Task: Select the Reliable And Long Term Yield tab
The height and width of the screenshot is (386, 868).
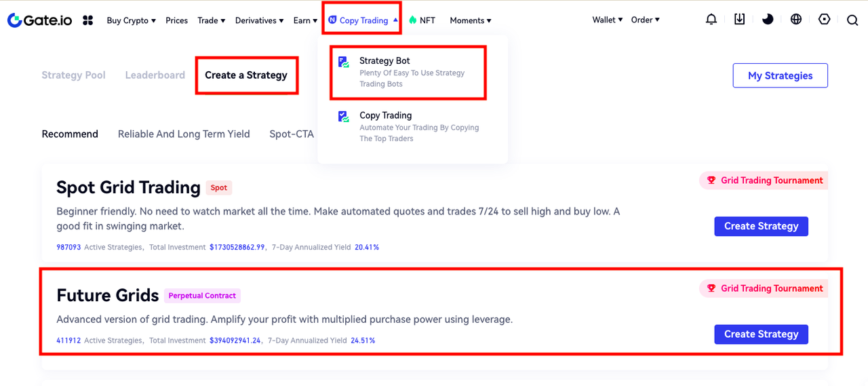Action: tap(184, 134)
